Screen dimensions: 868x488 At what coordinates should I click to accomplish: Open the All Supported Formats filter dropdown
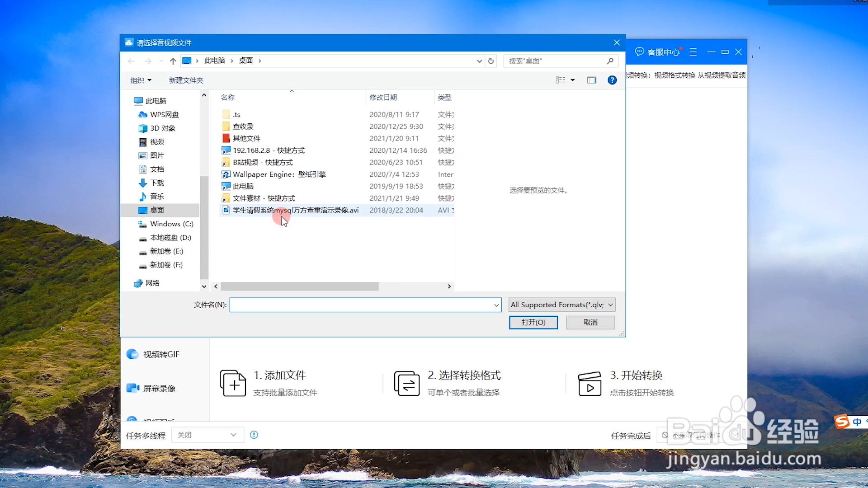[561, 305]
